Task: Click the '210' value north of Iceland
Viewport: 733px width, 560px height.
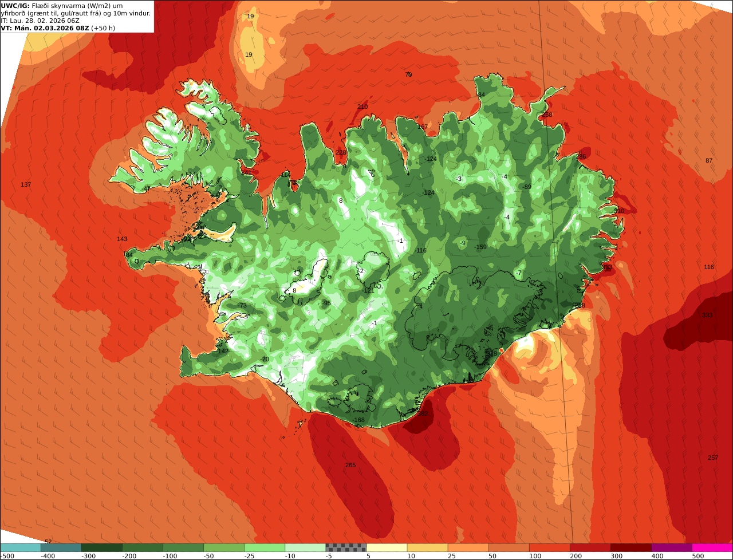Action: pos(362,107)
